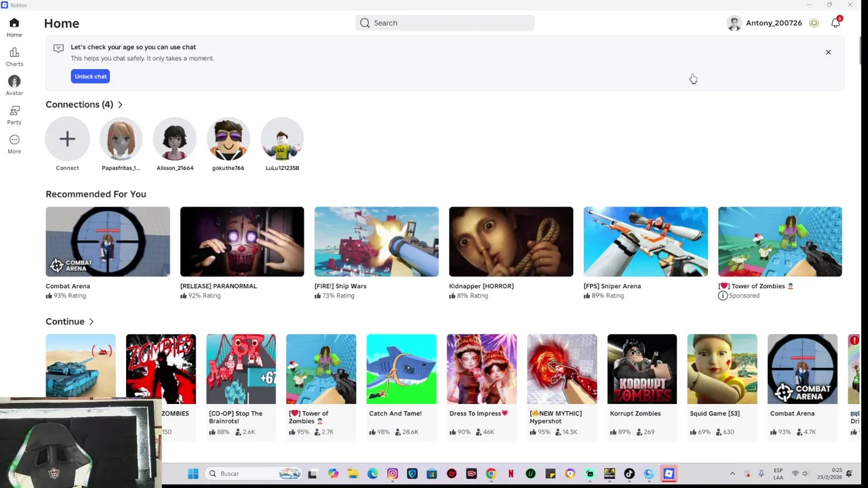Screen dimensions: 868x488
Task: Open the Avatar sidebar icon
Action: 14,81
